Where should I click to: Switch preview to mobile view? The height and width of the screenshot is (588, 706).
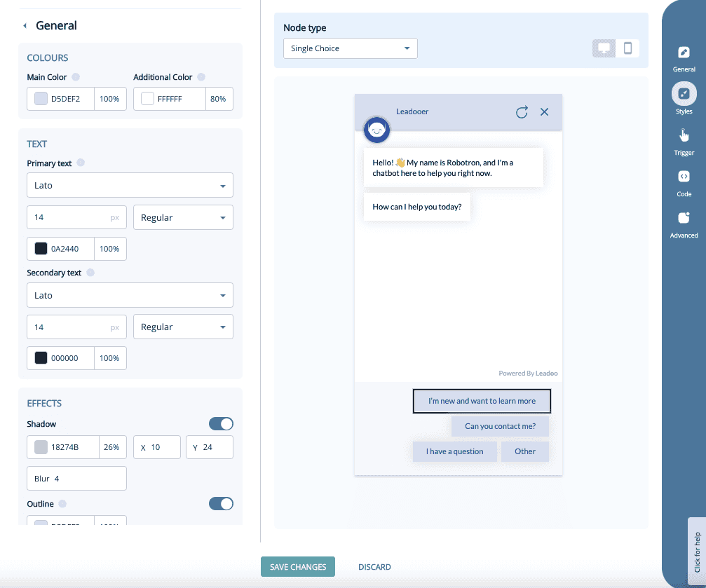pyautogui.click(x=627, y=48)
